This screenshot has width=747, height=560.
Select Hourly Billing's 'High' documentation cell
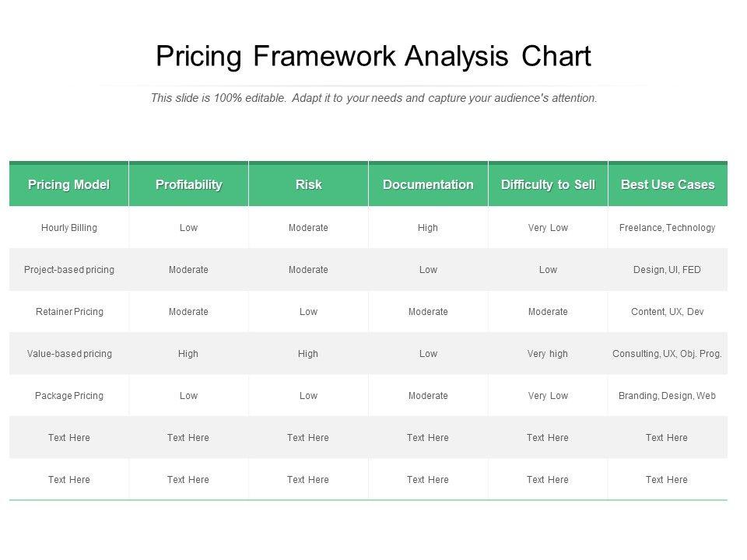(x=428, y=228)
